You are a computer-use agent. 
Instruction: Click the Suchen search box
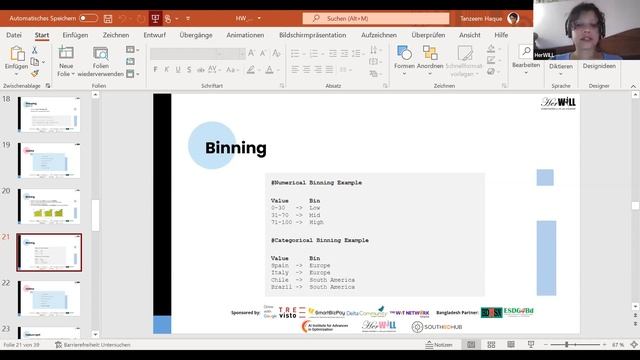[376, 18]
